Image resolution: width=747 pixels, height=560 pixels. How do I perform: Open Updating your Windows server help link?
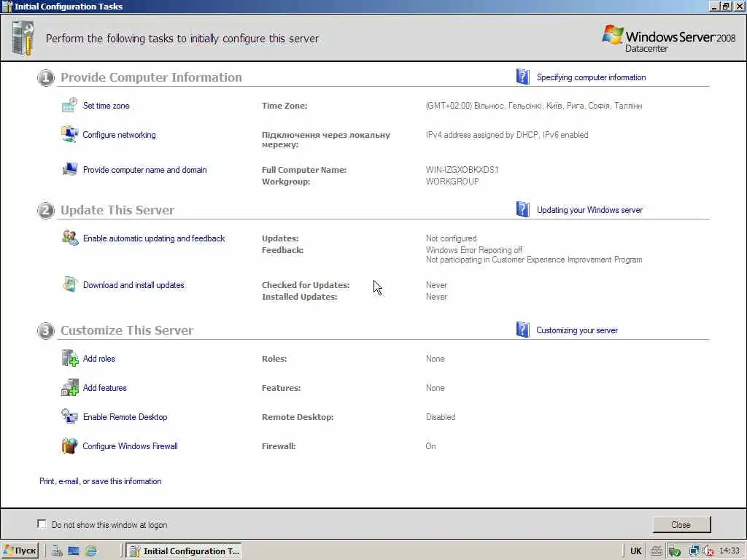tap(589, 210)
